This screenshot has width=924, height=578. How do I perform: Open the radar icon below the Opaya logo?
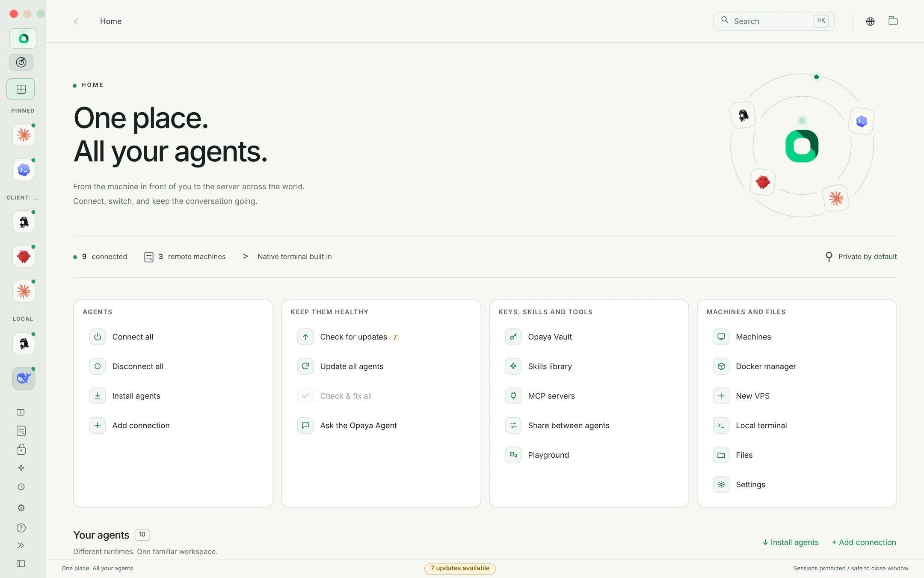click(x=21, y=63)
